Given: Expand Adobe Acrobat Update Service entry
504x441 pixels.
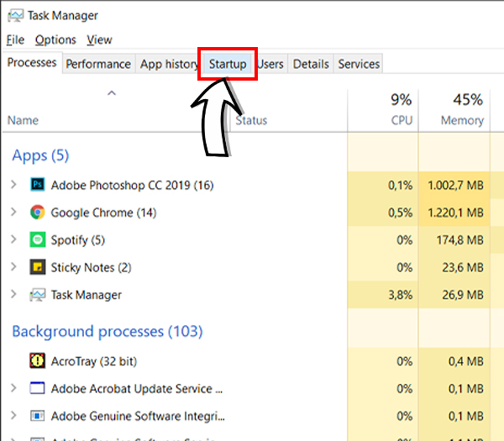Looking at the screenshot, I should click(x=13, y=387).
